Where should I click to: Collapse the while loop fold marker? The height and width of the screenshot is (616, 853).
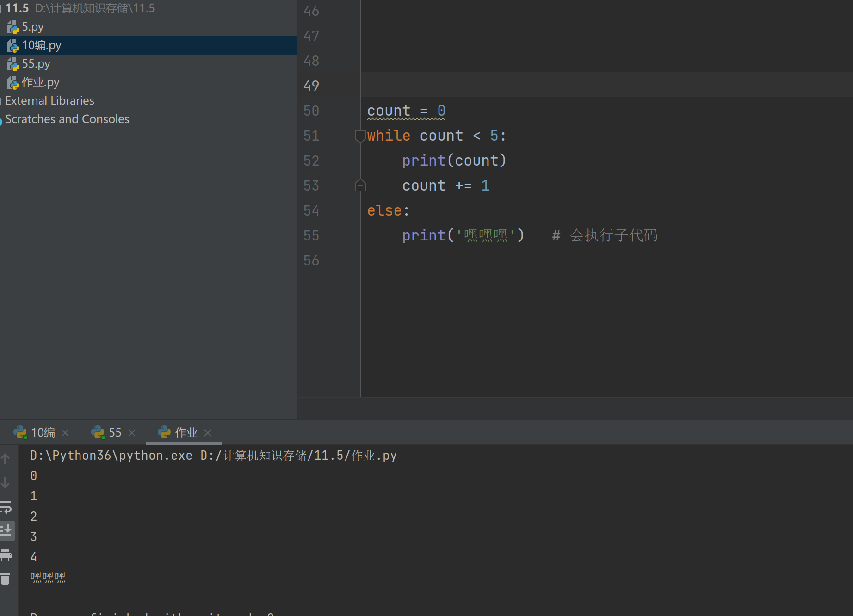pyautogui.click(x=360, y=136)
